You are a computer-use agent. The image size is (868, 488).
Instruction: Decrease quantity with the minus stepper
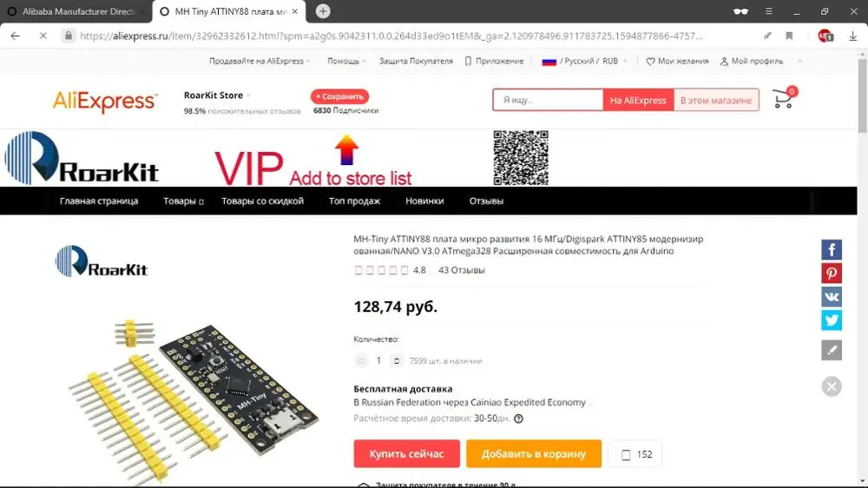361,360
